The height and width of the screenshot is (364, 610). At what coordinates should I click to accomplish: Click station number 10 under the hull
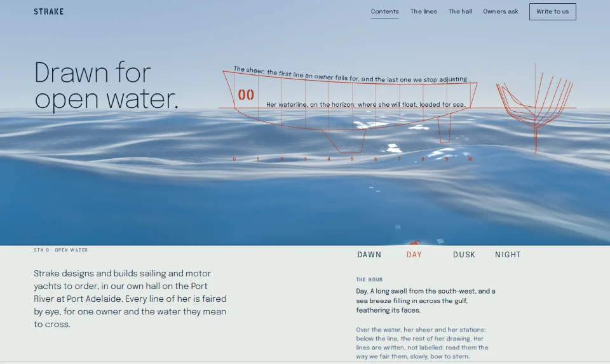point(470,159)
